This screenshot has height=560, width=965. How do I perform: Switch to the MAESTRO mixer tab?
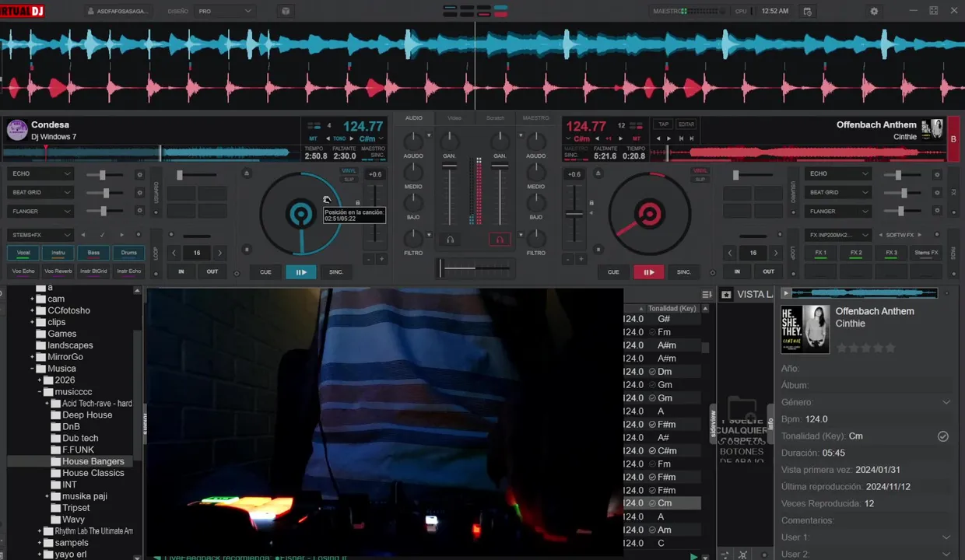535,118
